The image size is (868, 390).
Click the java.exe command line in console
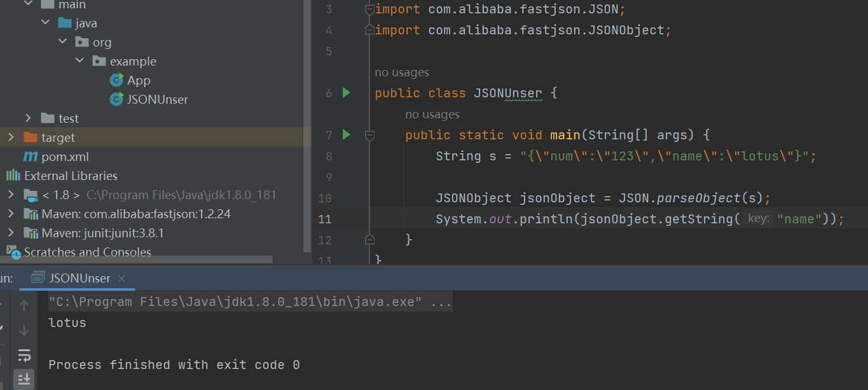pyautogui.click(x=250, y=302)
